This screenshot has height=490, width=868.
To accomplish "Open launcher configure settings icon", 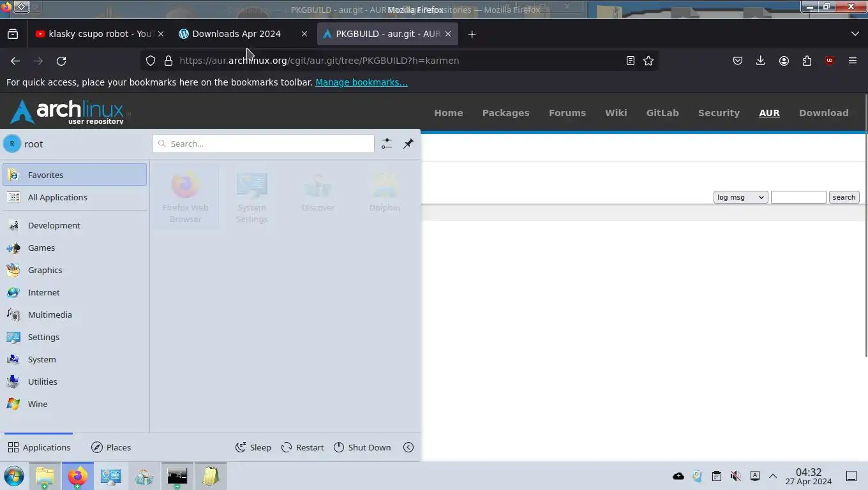I will (387, 144).
